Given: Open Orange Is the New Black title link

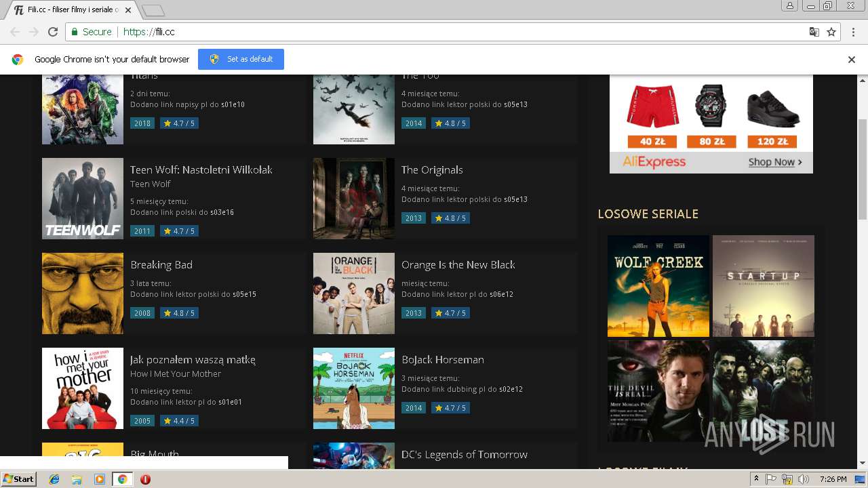Looking at the screenshot, I should (x=458, y=264).
